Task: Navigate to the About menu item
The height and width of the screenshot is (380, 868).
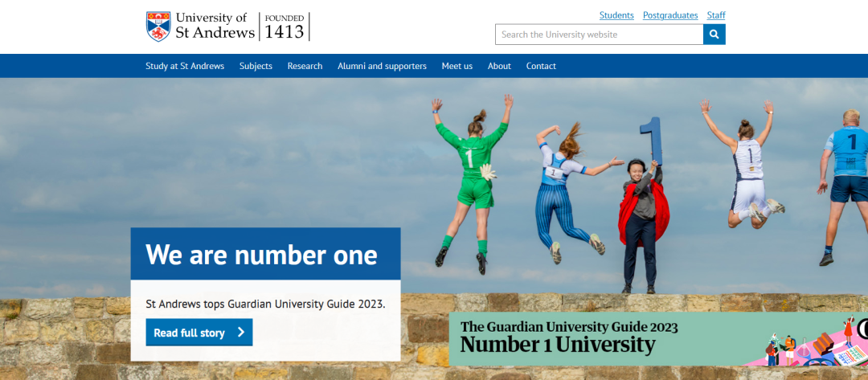Action: [499, 66]
